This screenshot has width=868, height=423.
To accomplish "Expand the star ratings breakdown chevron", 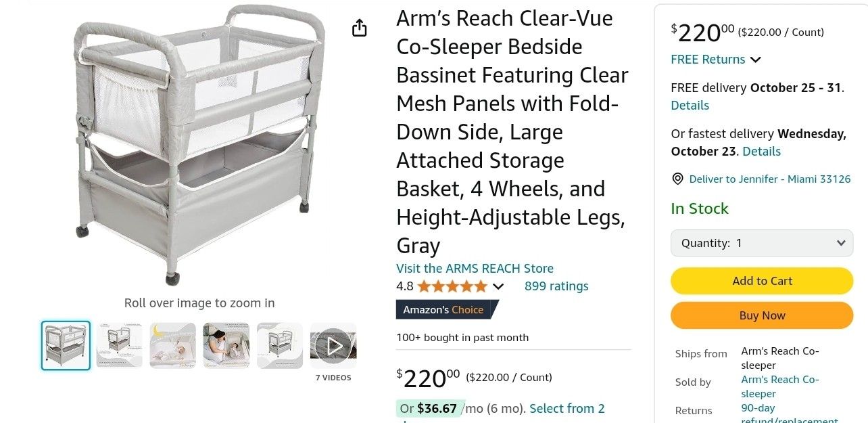I will tap(498, 286).
